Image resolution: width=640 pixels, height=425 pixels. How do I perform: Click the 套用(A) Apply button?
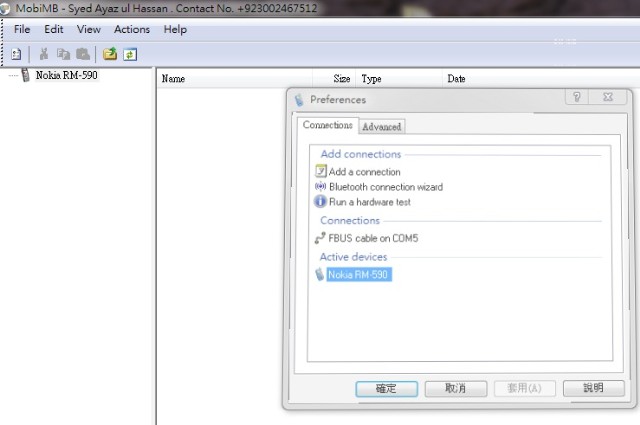tap(524, 388)
